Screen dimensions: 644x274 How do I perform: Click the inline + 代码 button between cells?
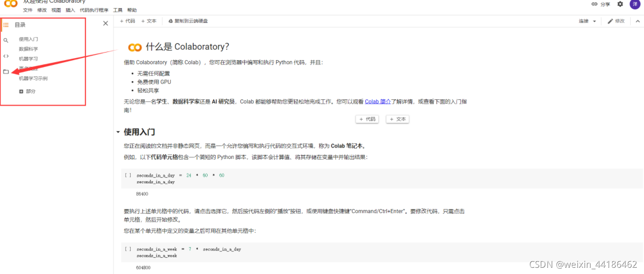[367, 119]
